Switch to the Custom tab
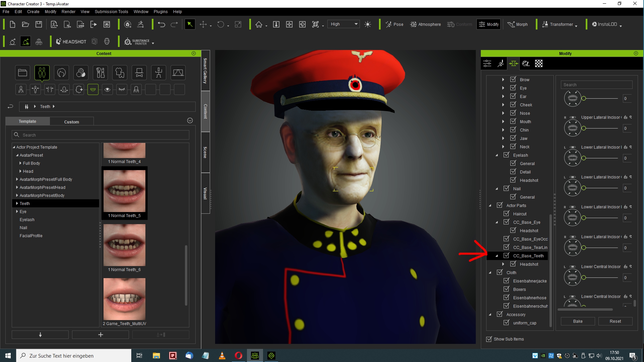Viewport: 644px width, 362px height. (71, 121)
